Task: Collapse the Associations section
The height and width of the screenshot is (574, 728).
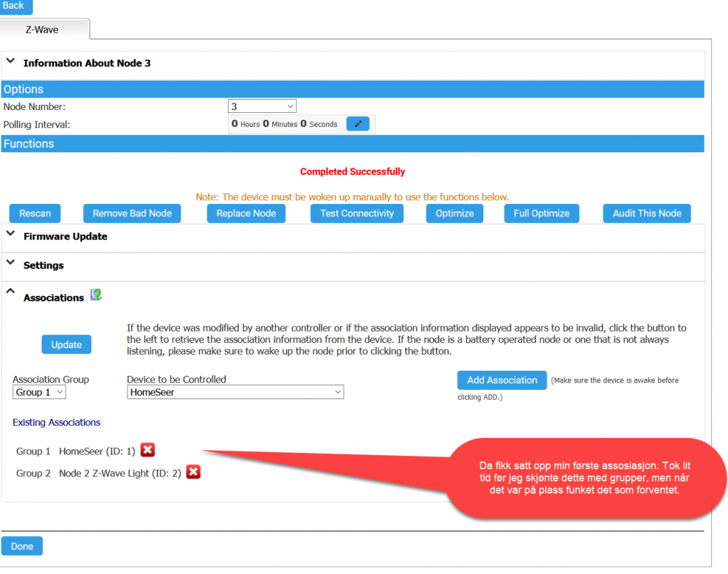Action: (11, 292)
